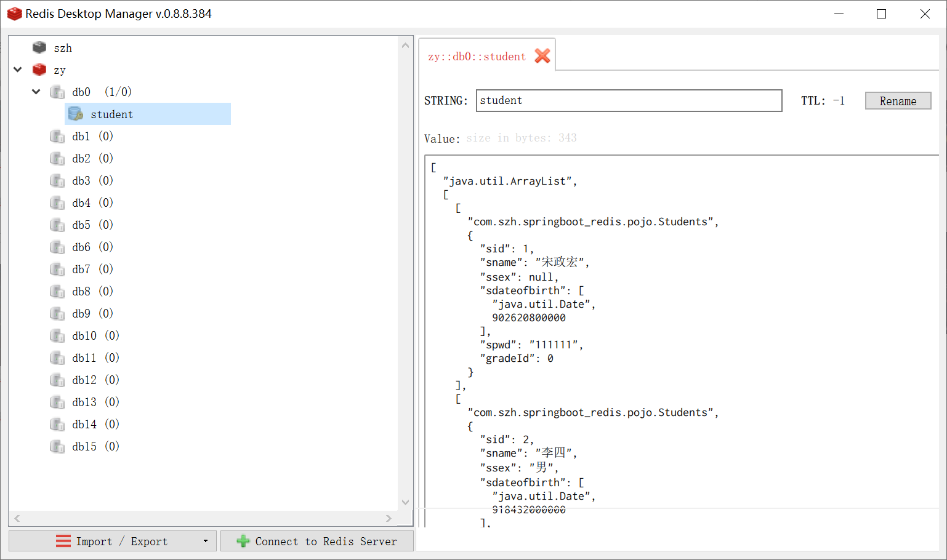The width and height of the screenshot is (947, 560).
Task: Select the szh connection label
Action: (x=63, y=48)
